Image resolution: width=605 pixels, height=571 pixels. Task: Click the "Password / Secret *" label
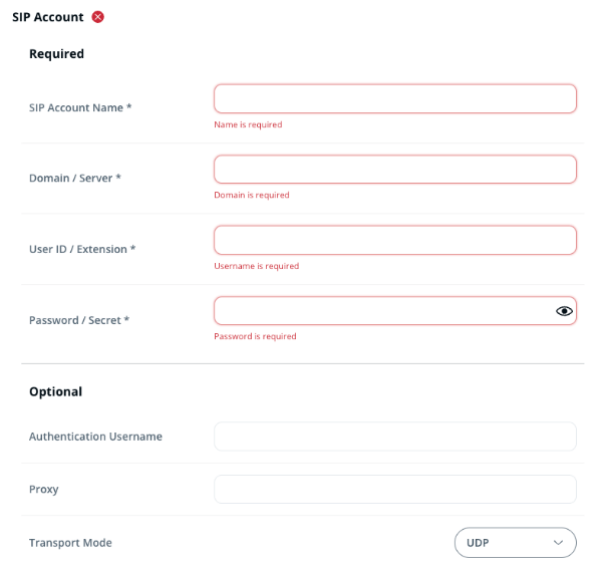[x=79, y=320]
